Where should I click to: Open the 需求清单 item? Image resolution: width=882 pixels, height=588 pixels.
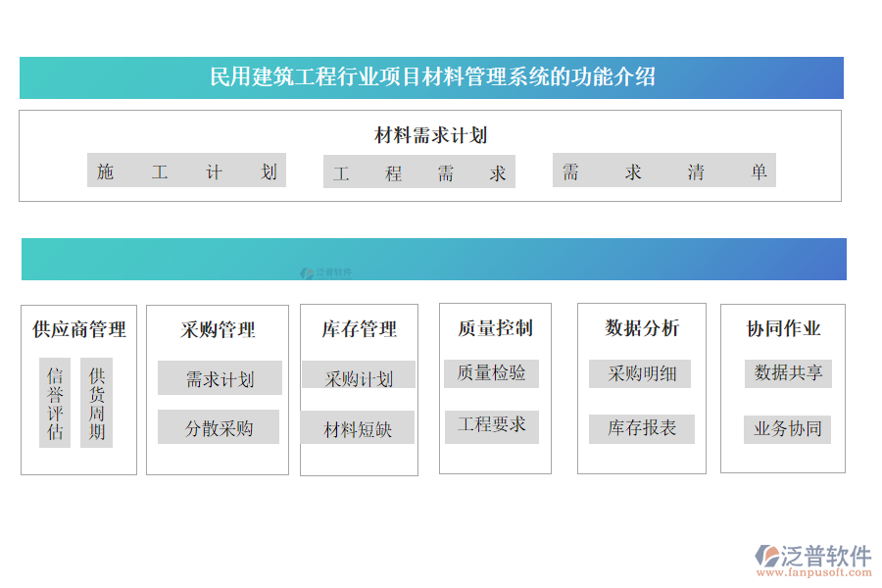[663, 171]
